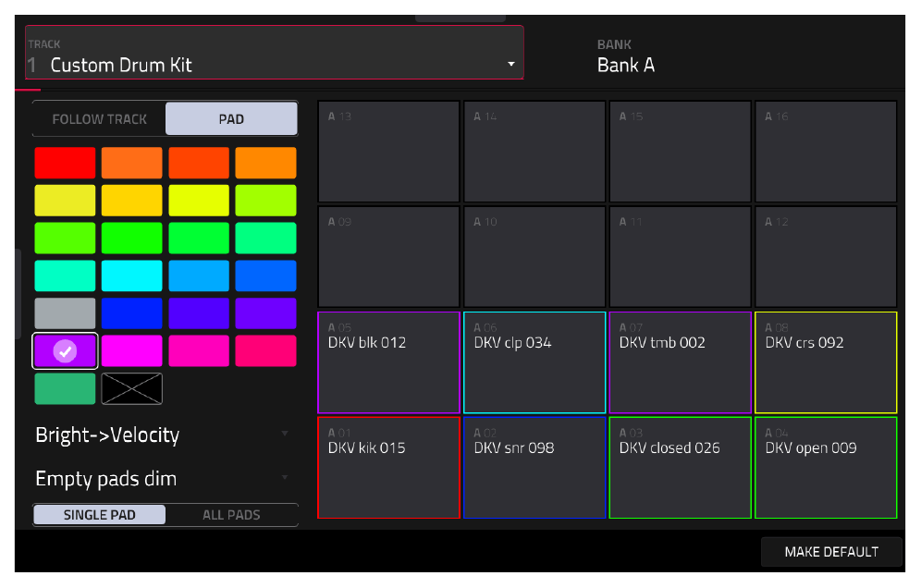This screenshot has width=921, height=588.
Task: Select the crossed-out no-color swatch
Action: point(131,388)
